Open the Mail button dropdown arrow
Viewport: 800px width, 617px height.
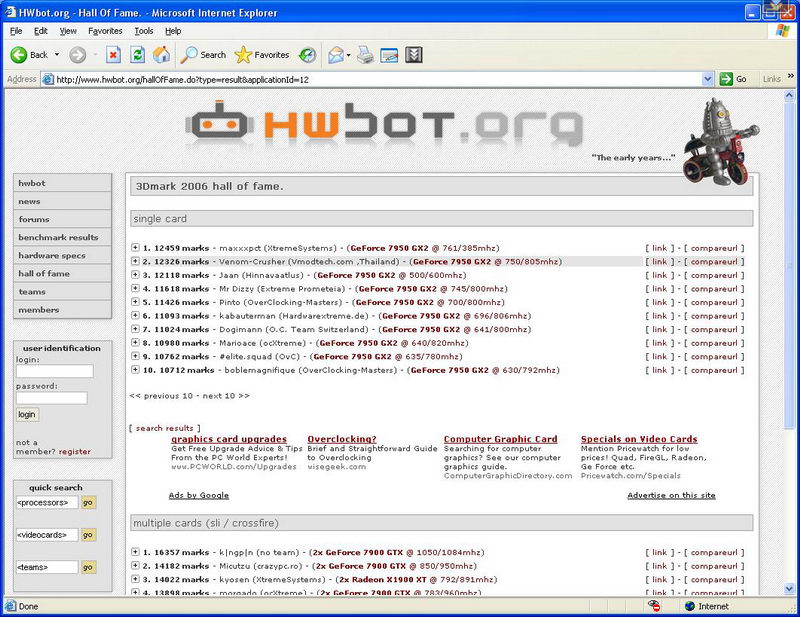pyautogui.click(x=348, y=55)
